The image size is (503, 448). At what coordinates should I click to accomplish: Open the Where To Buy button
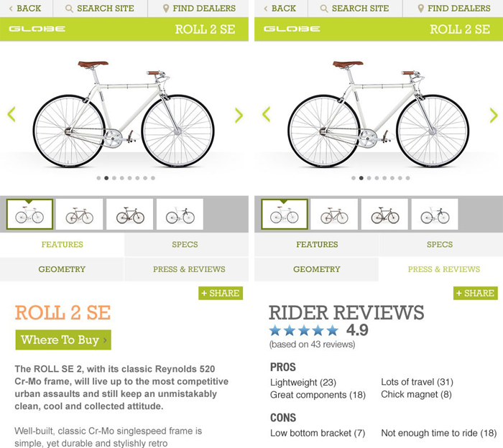tap(63, 340)
